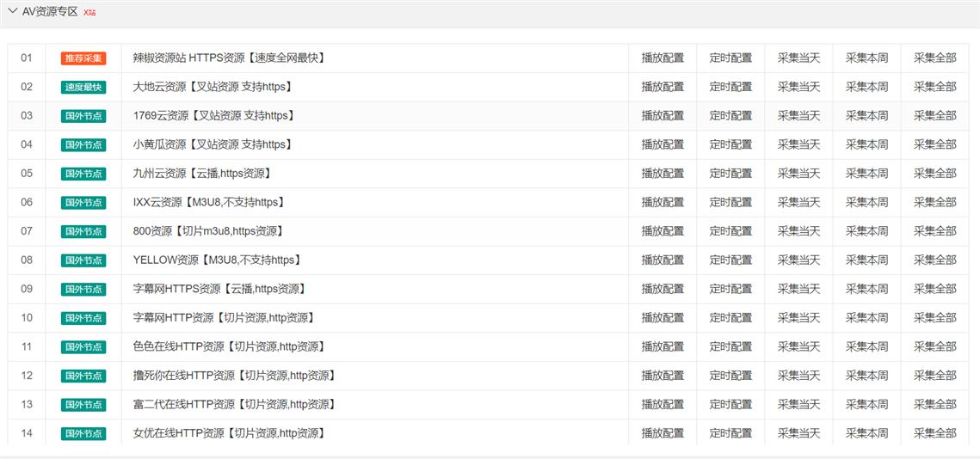Click the orange 推荐采集 badge in row 01

pos(83,58)
